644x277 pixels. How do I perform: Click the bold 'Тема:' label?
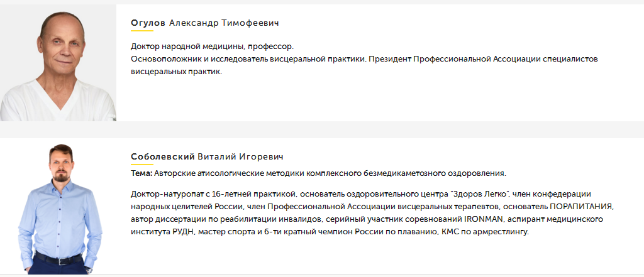(142, 173)
